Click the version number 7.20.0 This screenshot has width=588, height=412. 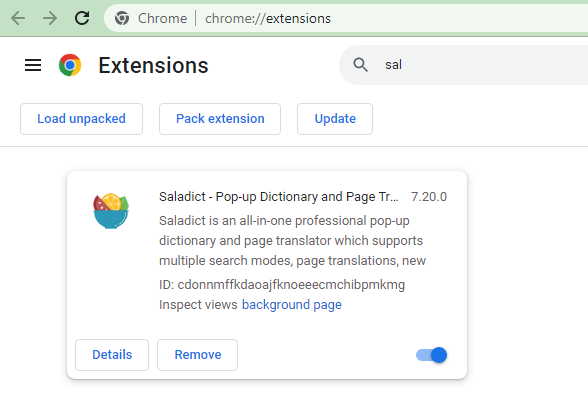(429, 197)
